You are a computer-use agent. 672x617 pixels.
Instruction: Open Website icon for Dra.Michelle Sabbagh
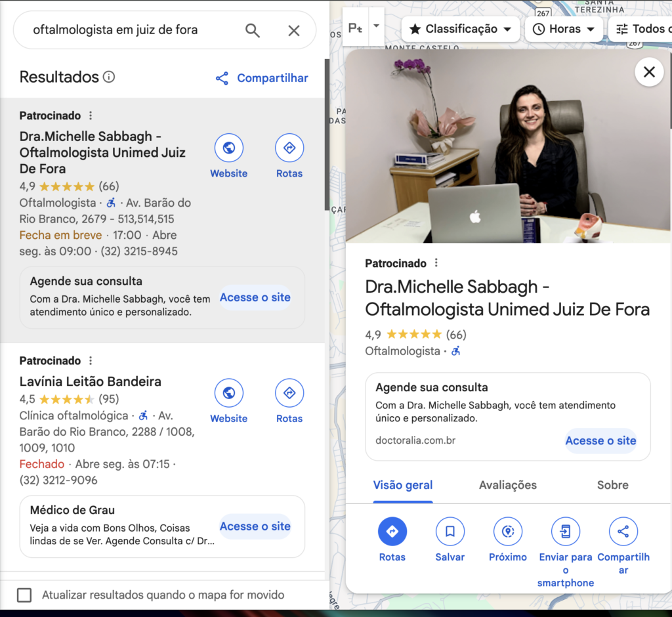point(229,148)
